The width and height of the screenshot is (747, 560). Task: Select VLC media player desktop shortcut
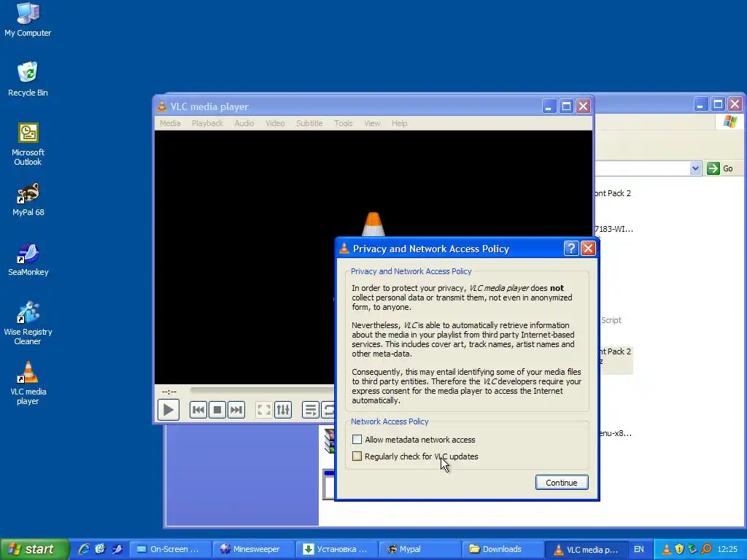[28, 383]
